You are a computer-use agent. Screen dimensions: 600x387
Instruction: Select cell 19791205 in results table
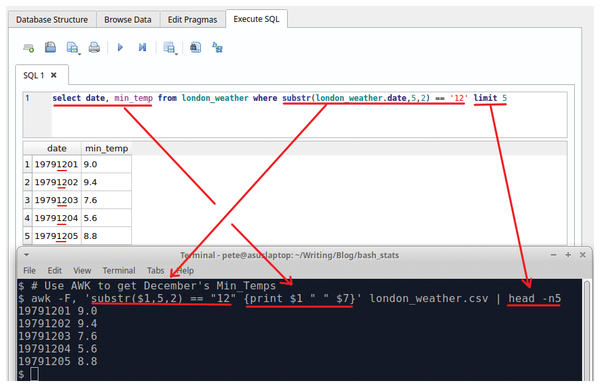(x=56, y=236)
